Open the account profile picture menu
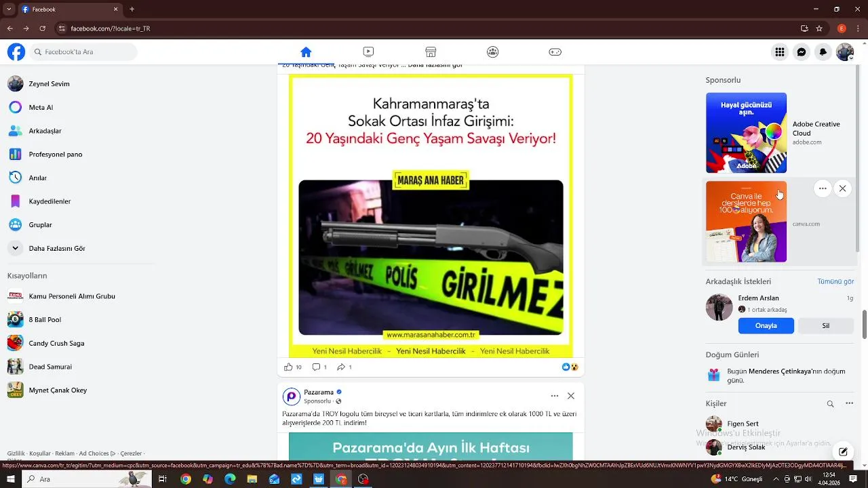868x488 pixels. (x=845, y=52)
